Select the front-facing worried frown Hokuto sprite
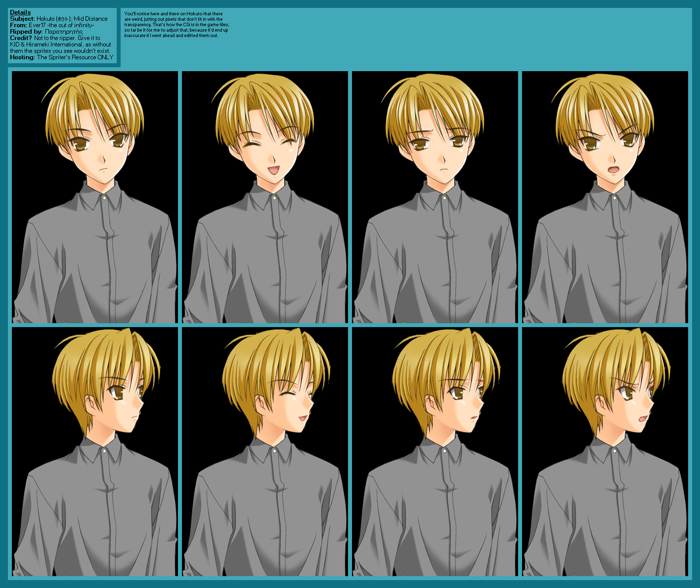The image size is (700, 588). 435,197
